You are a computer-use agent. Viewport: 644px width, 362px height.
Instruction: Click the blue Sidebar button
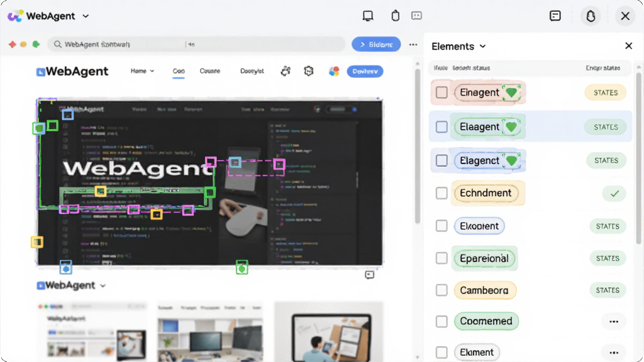coord(376,45)
